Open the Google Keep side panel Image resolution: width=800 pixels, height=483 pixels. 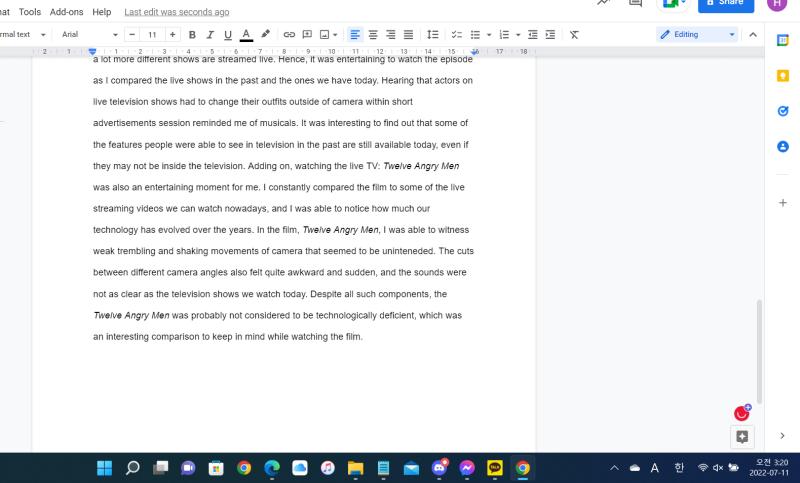[783, 76]
